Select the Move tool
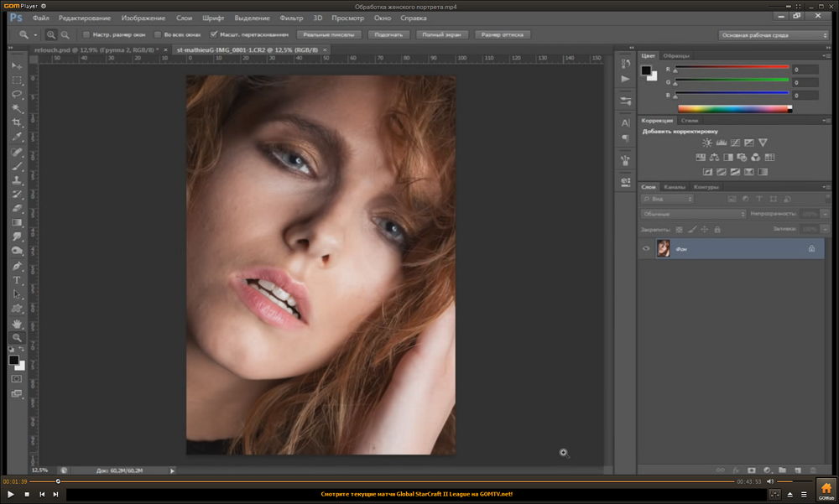This screenshot has width=839, height=504. [17, 65]
